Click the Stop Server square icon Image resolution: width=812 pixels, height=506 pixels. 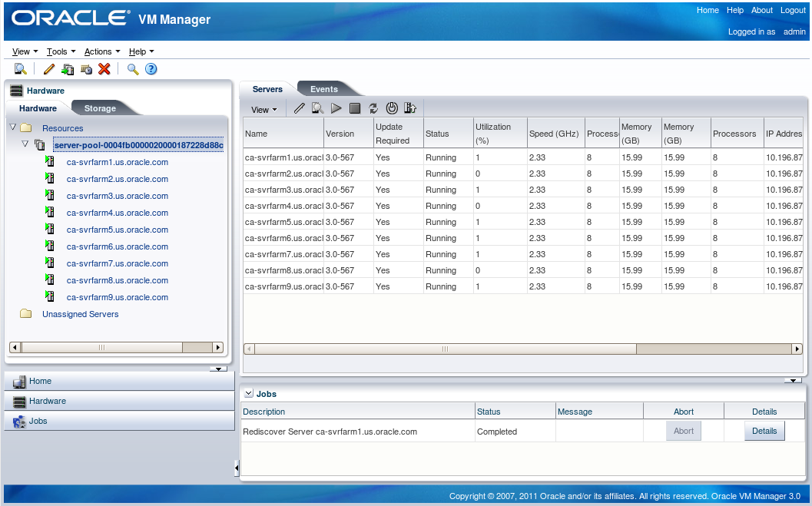pyautogui.click(x=355, y=108)
